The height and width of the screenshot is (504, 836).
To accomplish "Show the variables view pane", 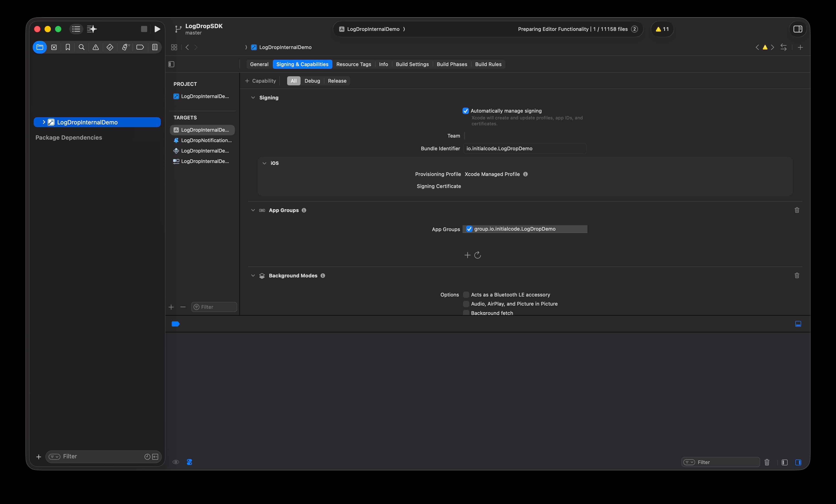I will point(784,462).
